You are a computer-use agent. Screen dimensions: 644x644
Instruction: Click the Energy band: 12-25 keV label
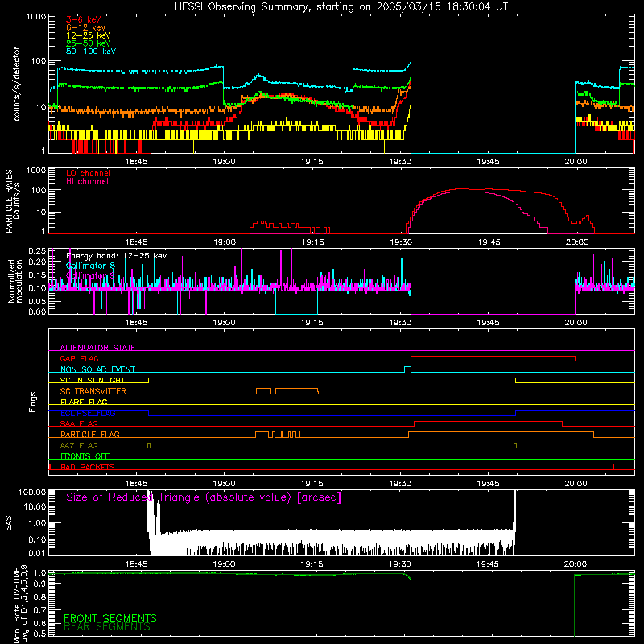117,256
